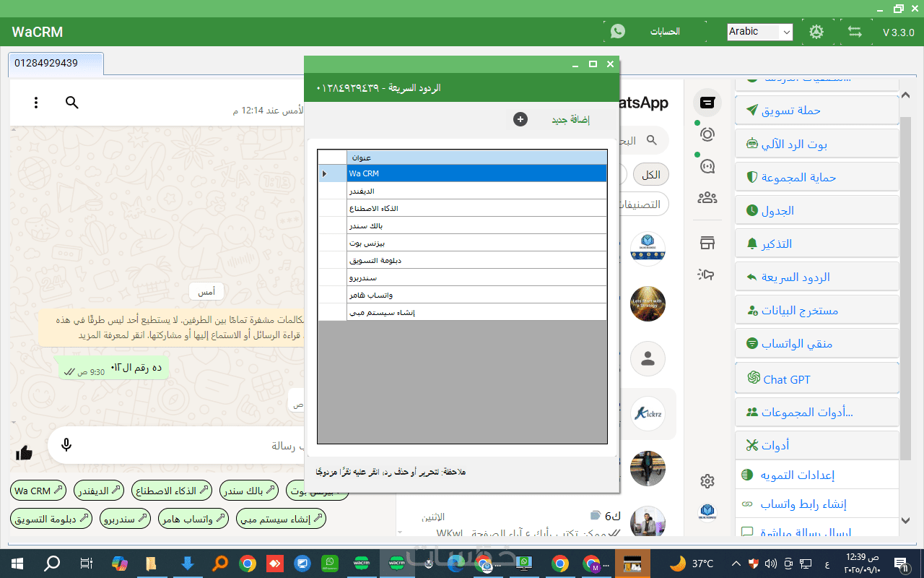Click the الديفندر quick reply chip

point(100,491)
